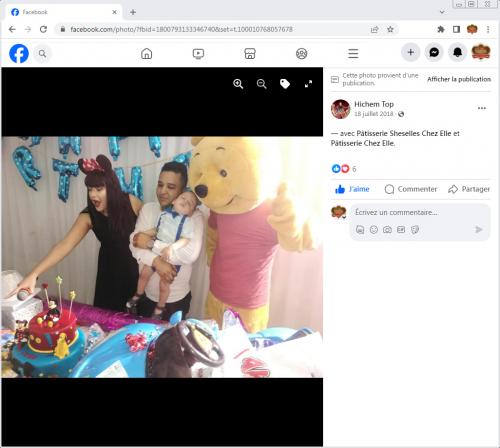Image resolution: width=500 pixels, height=448 pixels.
Task: Click the Create plus button
Action: click(x=411, y=52)
